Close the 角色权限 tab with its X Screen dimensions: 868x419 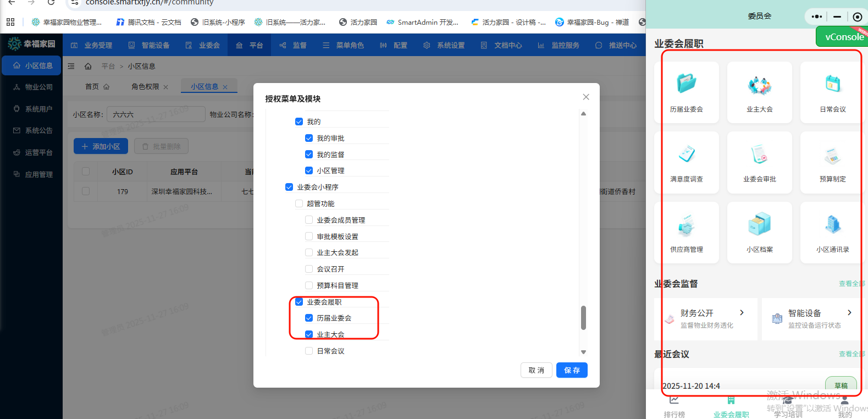point(166,87)
